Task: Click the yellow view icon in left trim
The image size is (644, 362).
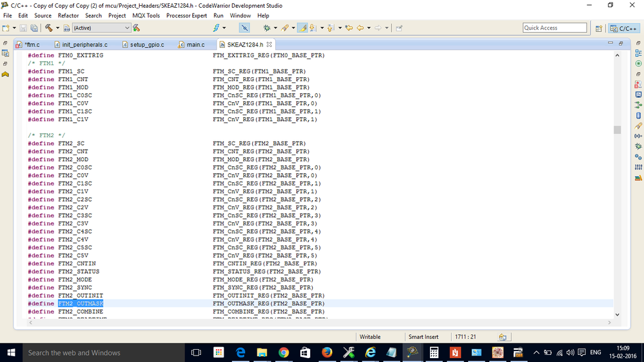Action: point(5,74)
